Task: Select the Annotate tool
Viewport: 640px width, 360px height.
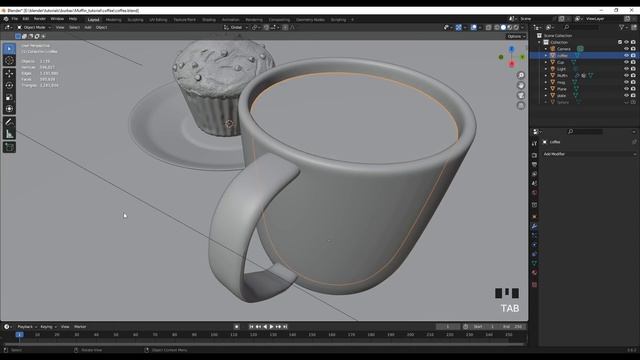Action: click(x=9, y=122)
